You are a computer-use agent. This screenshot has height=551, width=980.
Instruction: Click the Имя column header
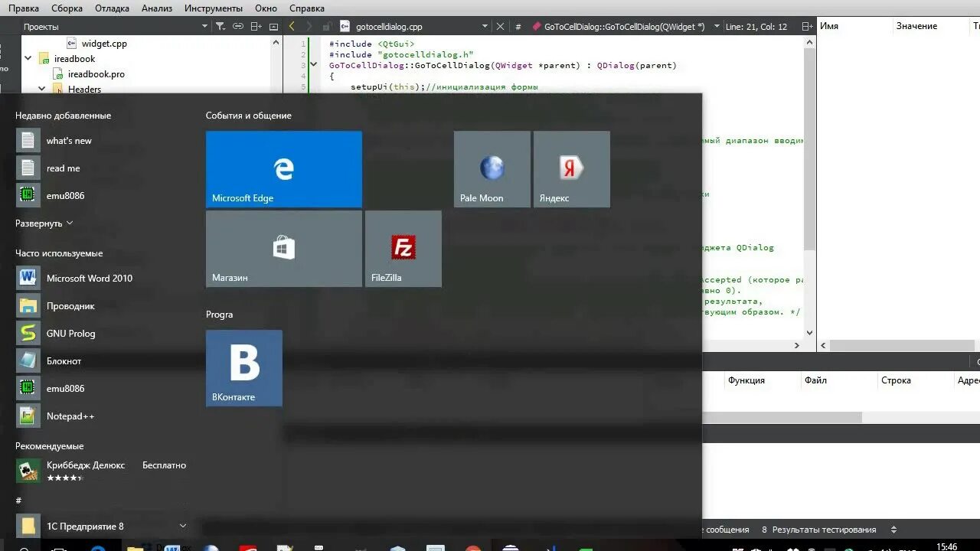click(x=829, y=26)
